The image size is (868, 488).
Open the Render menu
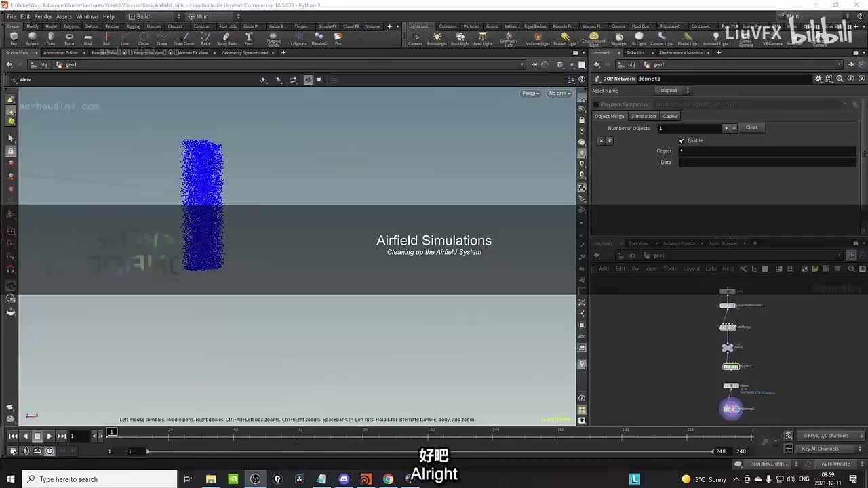point(43,16)
